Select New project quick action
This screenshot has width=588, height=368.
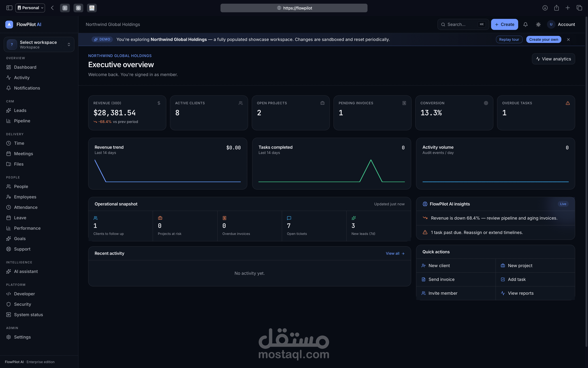coord(535,266)
